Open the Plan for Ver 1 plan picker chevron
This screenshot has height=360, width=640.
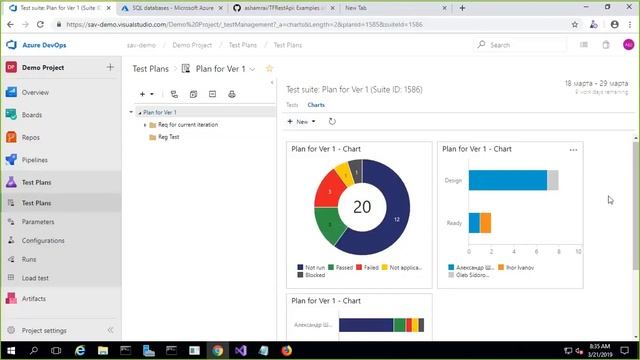click(252, 69)
